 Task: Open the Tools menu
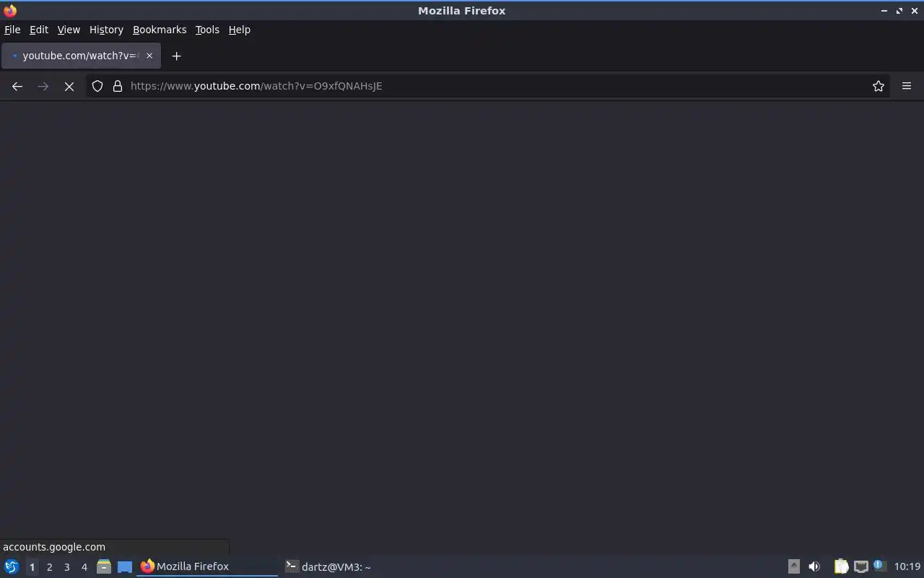[x=207, y=30]
